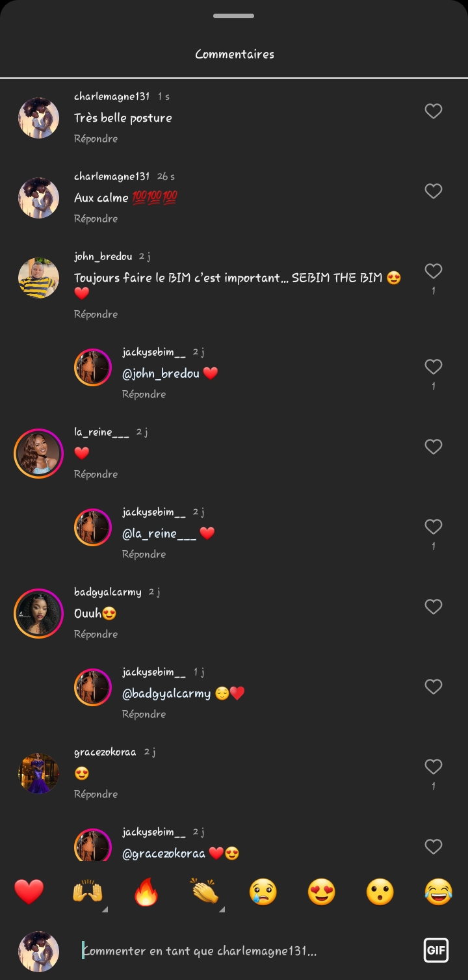The height and width of the screenshot is (980, 468).
Task: Tap the surprised face emoji
Action: click(x=380, y=892)
